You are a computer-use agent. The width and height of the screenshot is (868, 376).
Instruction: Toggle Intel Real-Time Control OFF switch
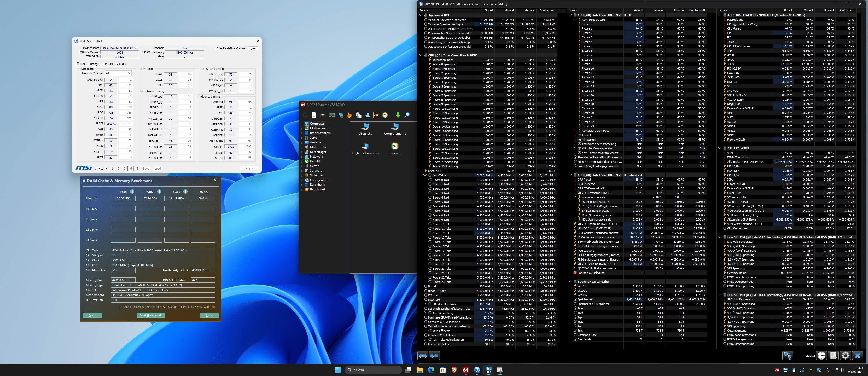click(253, 49)
